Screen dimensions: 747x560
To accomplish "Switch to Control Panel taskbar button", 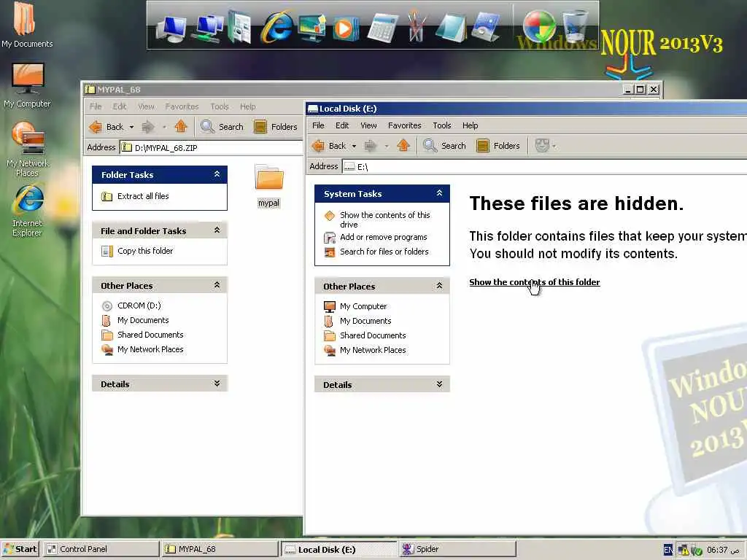I will pyautogui.click(x=101, y=549).
